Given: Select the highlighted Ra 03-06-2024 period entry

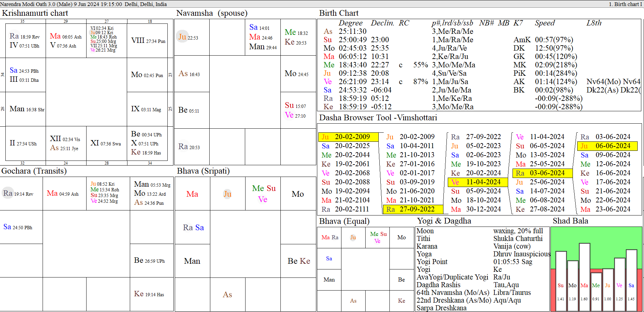Looking at the screenshot, I should (542, 173).
